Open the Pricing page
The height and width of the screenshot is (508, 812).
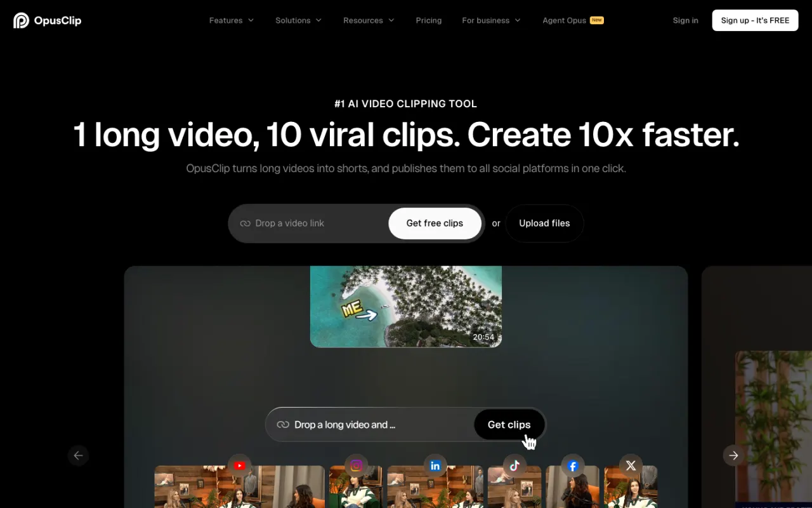429,20
